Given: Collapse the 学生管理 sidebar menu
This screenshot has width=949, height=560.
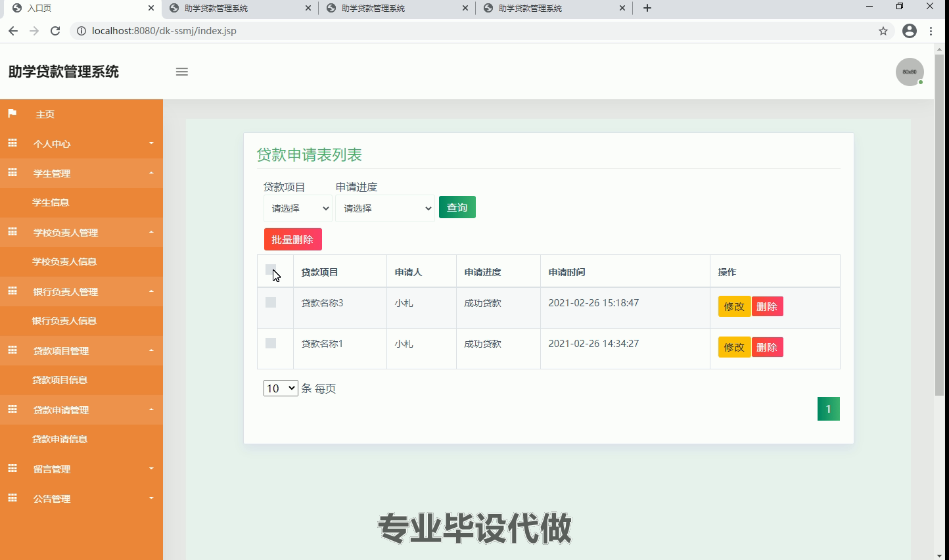Looking at the screenshot, I should [81, 173].
